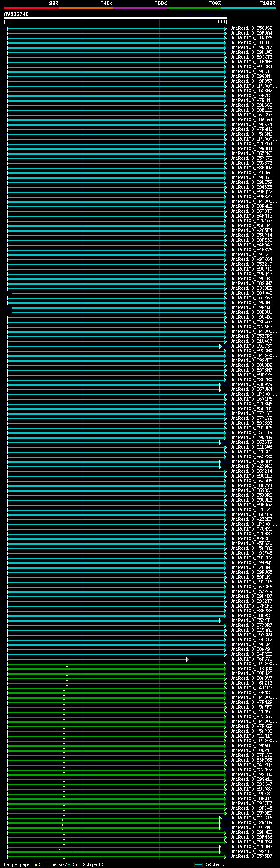Screen dimensions: 280x868
Task: Select hit label UniRef100_B9HK74
Action: [251, 125]
